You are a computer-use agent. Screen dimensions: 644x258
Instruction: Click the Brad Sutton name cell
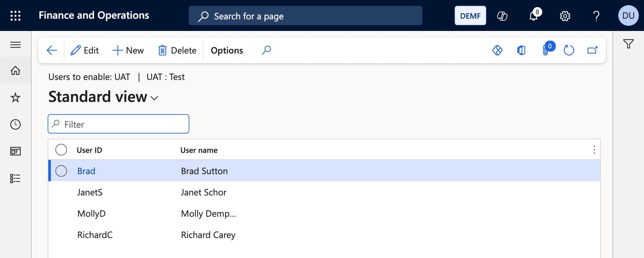pos(204,171)
